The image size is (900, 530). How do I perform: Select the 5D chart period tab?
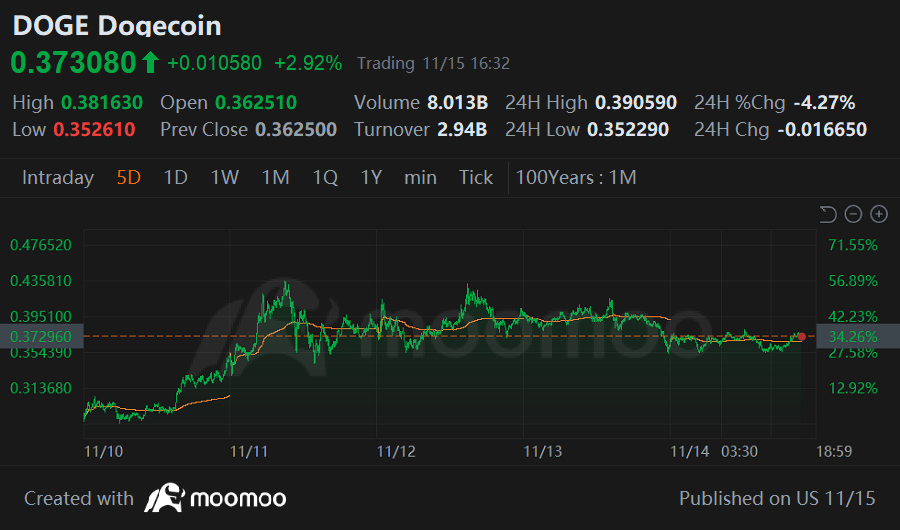(x=129, y=177)
